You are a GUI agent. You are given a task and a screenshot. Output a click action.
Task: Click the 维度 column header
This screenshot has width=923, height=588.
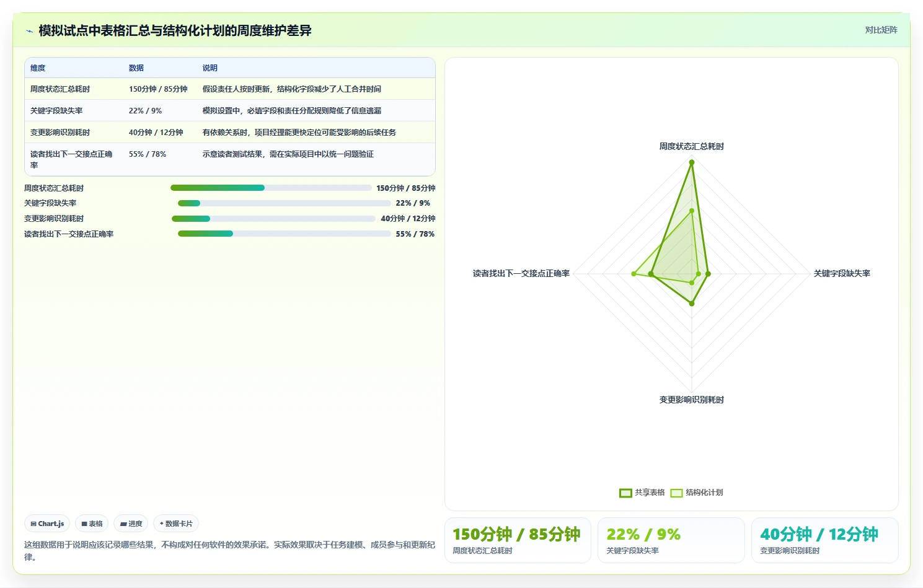[x=38, y=68]
